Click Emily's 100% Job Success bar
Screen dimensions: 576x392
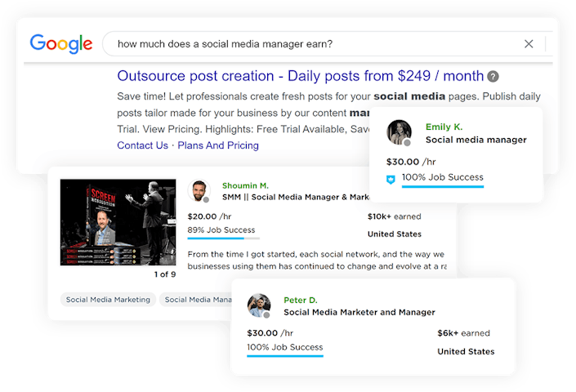tap(442, 185)
